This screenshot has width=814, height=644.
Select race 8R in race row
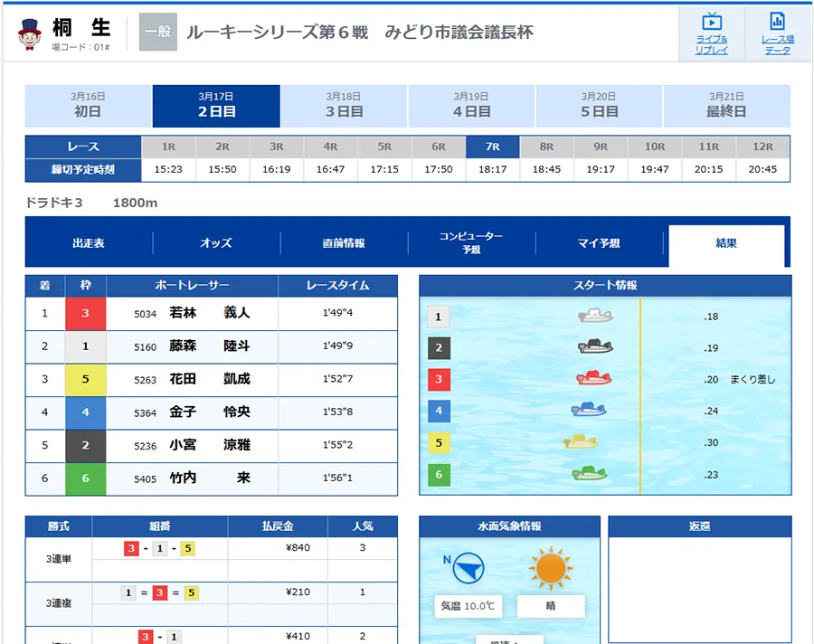click(546, 147)
